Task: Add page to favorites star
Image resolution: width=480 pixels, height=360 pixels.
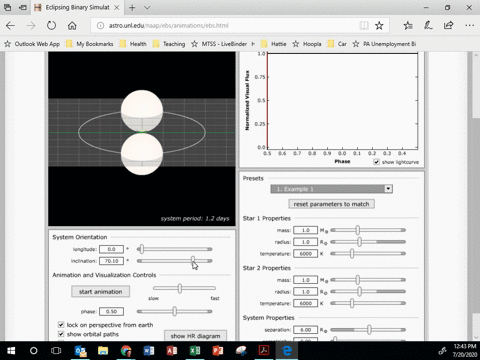Action: (x=379, y=25)
